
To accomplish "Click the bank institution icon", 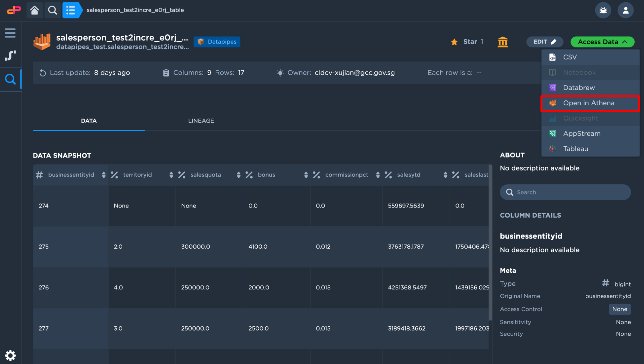I will tap(503, 42).
